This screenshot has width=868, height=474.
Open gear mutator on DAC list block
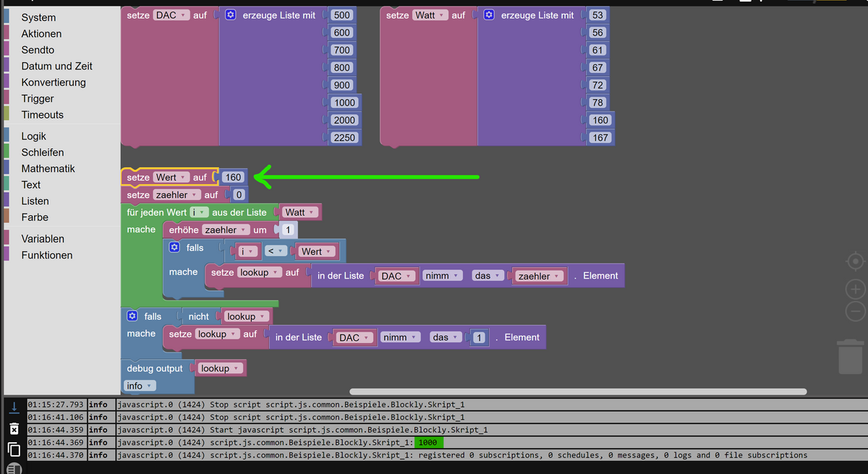click(x=231, y=15)
